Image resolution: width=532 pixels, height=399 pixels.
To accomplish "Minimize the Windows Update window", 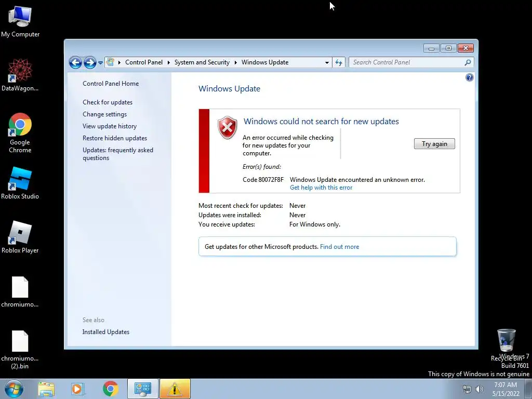I will (x=431, y=48).
